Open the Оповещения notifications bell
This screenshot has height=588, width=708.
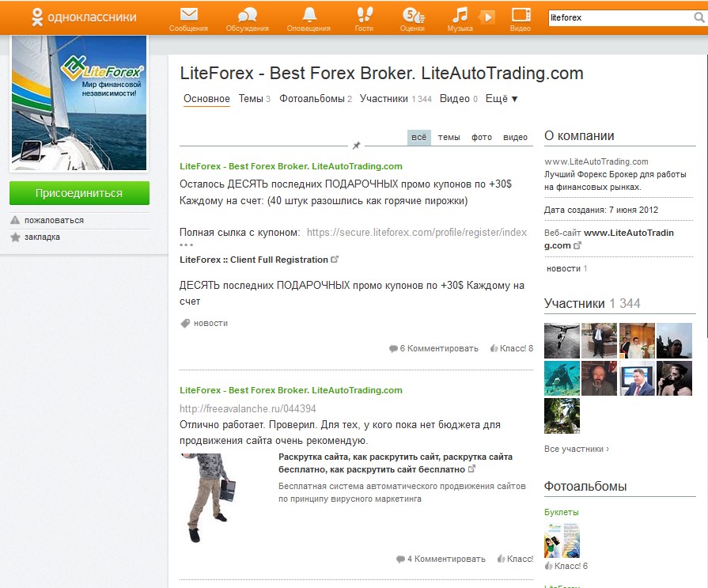[x=309, y=20]
